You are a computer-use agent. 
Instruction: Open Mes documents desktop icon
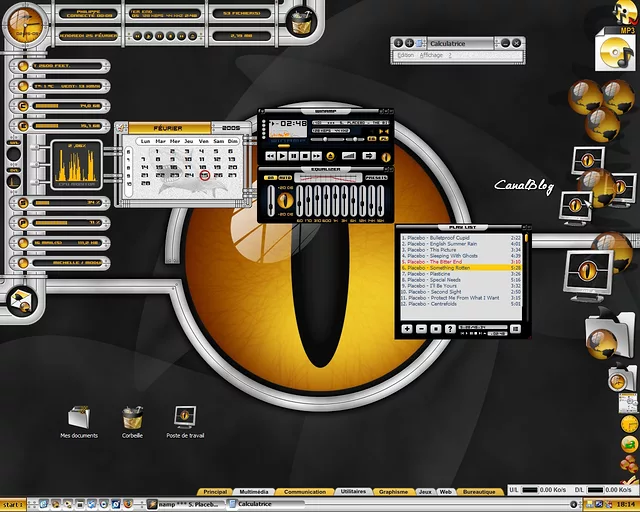[79, 416]
